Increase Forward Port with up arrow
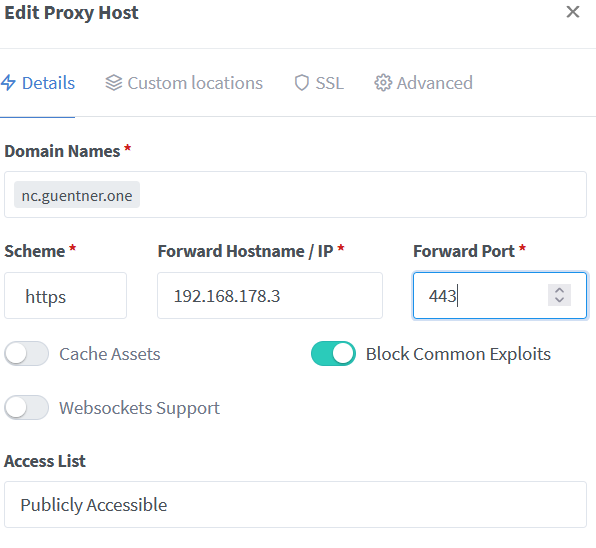Image resolution: width=596 pixels, height=548 pixels. click(559, 290)
